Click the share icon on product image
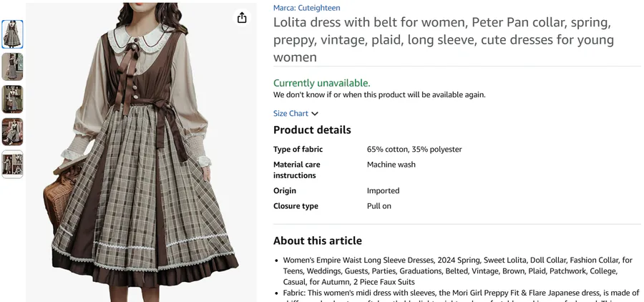 (242, 18)
